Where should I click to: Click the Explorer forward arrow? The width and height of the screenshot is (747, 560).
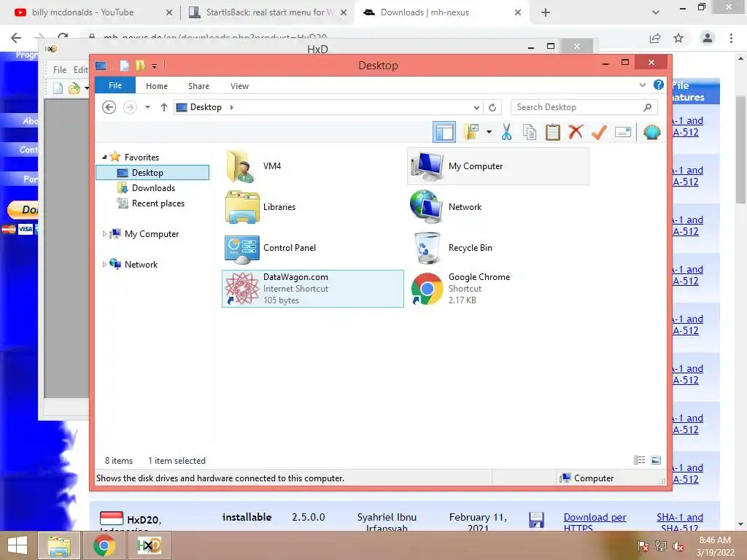coord(130,107)
